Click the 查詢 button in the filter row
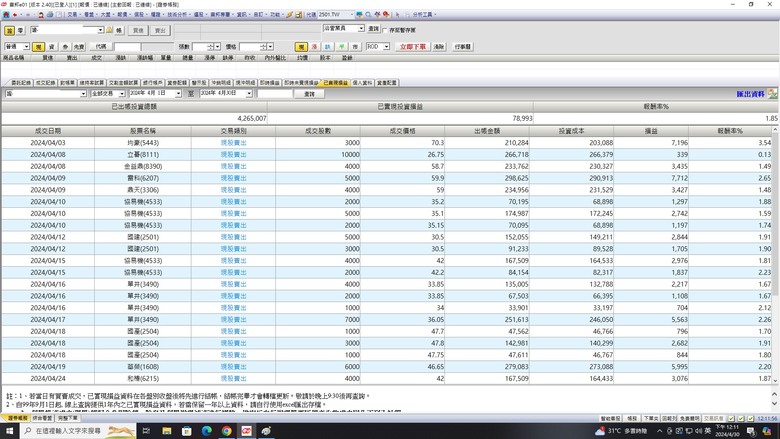780x439 pixels. (309, 93)
